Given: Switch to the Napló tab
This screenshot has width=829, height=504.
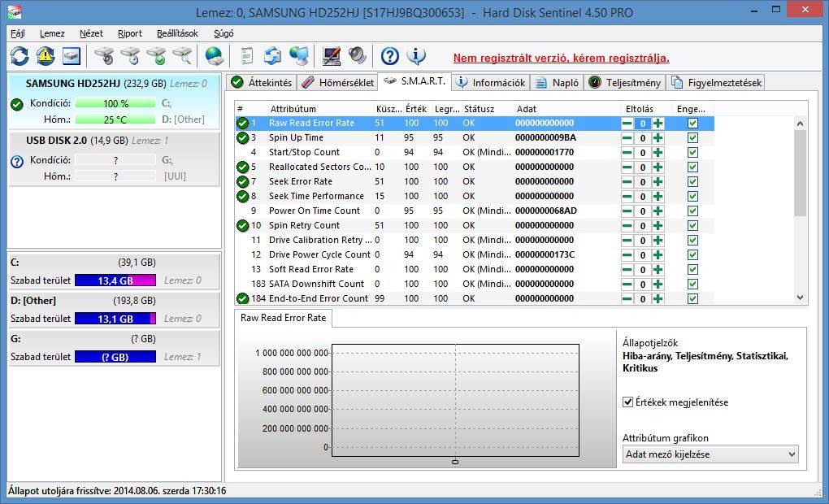Looking at the screenshot, I should pos(557,82).
